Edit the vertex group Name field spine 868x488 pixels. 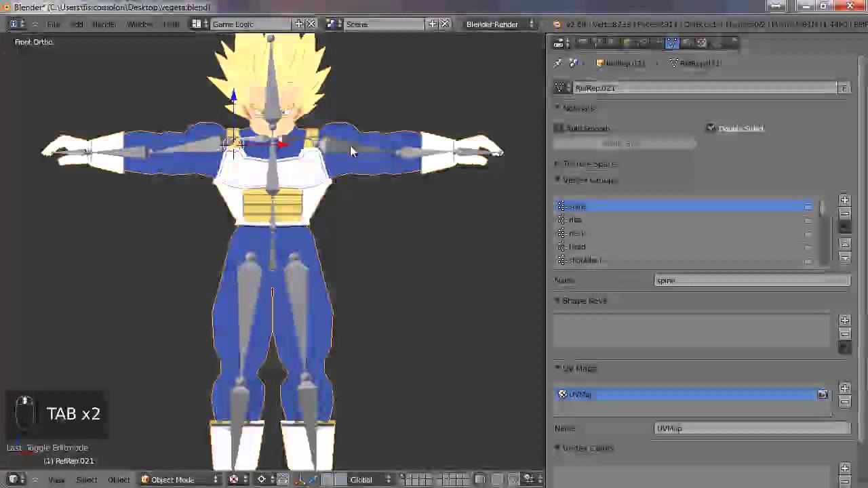pos(753,281)
